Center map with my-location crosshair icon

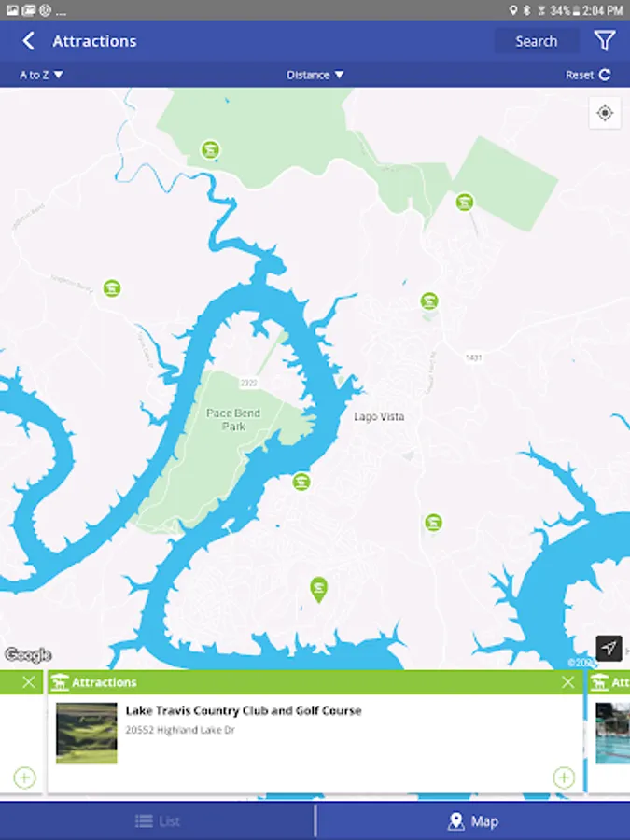point(605,113)
